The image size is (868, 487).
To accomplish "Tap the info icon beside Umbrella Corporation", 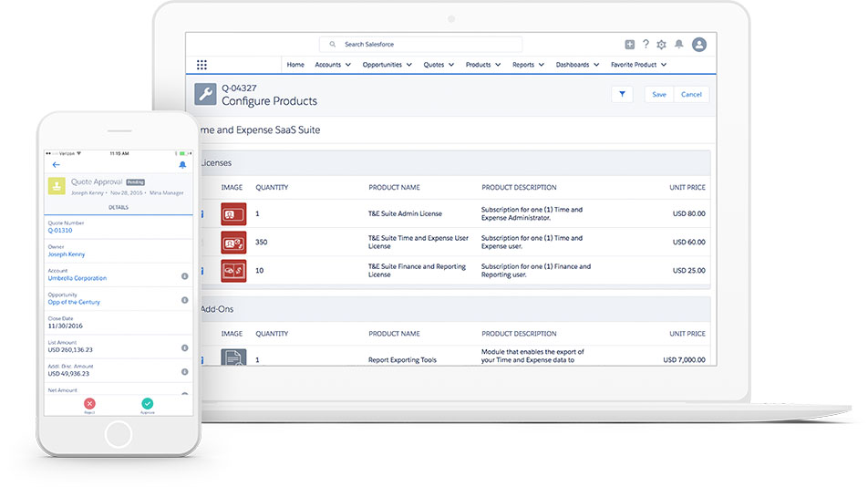I will 185,276.
